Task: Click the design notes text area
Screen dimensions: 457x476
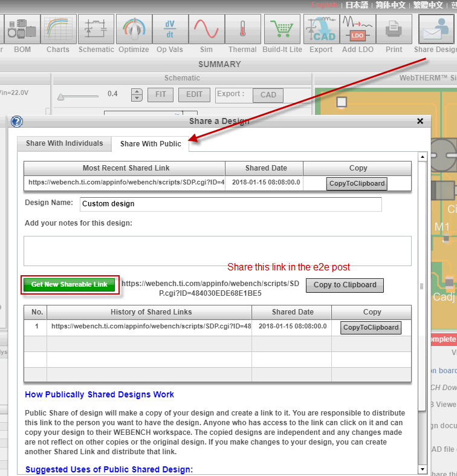Action: [x=218, y=251]
